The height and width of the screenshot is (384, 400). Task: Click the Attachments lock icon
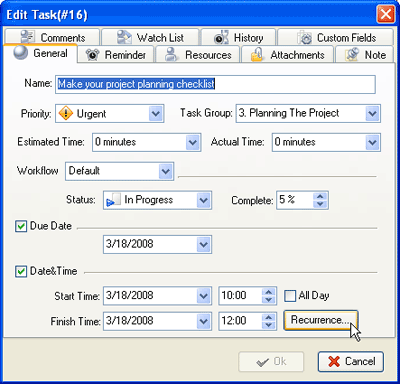[x=257, y=55]
